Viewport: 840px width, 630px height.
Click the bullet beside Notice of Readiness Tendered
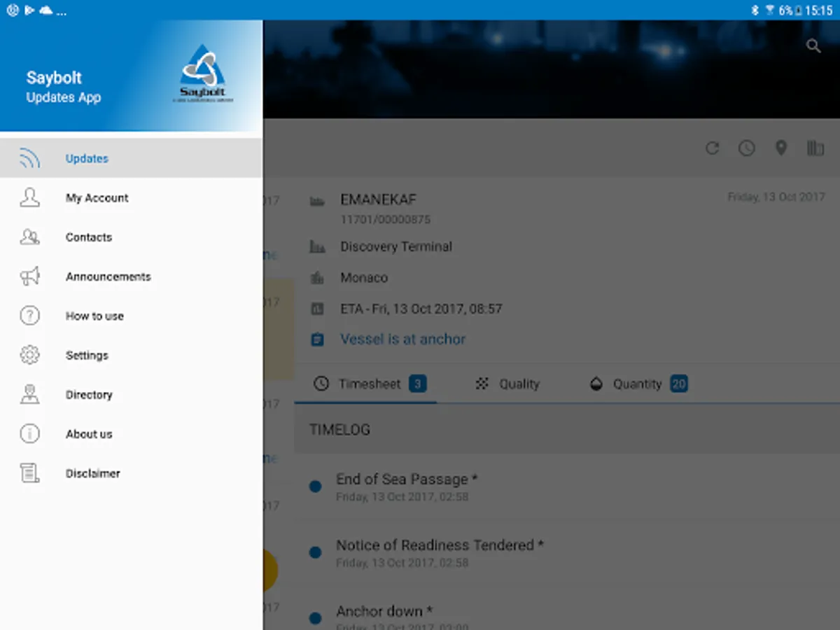click(x=315, y=552)
